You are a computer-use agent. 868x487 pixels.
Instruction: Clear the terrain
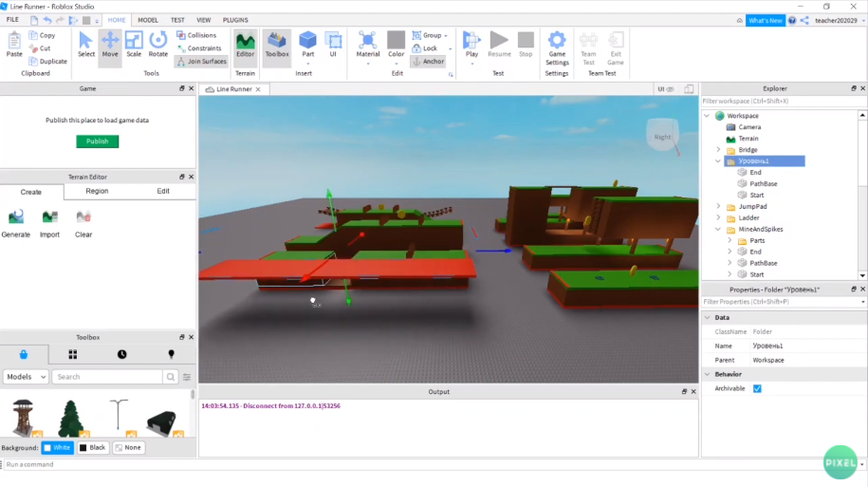click(x=83, y=224)
